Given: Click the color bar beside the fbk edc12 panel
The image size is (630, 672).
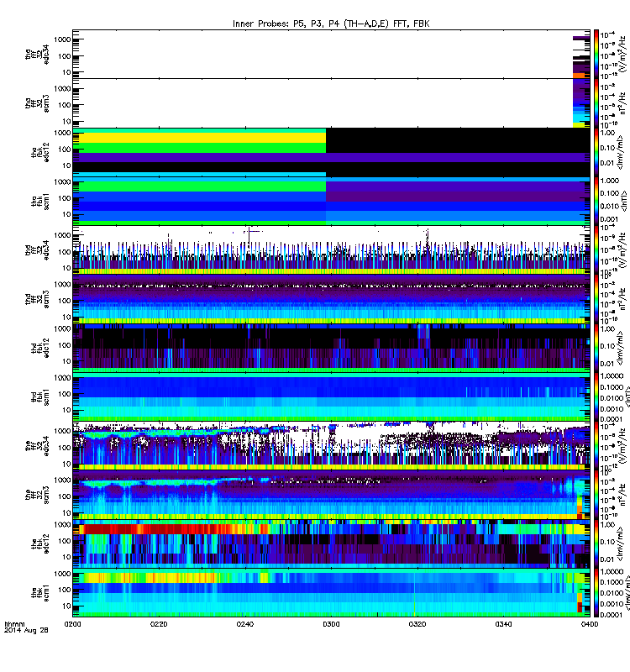Looking at the screenshot, I should tap(596, 543).
